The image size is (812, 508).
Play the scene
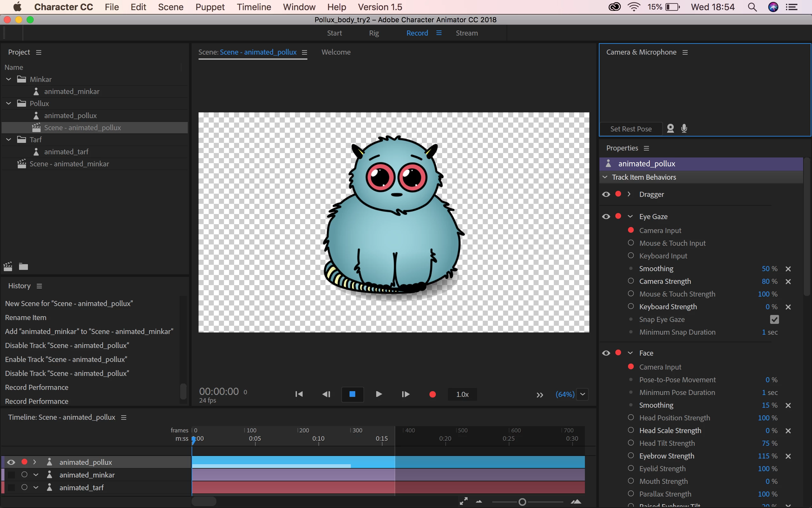[x=379, y=394]
